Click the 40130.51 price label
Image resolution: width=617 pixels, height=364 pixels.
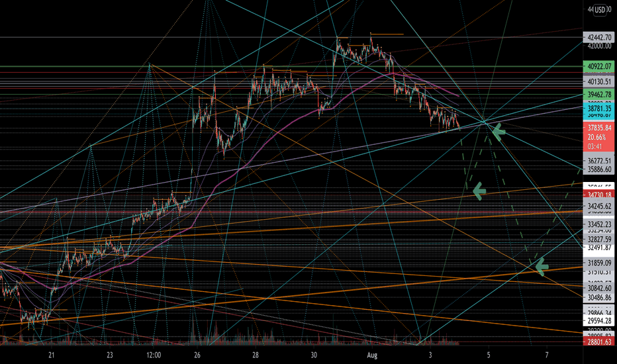(598, 81)
